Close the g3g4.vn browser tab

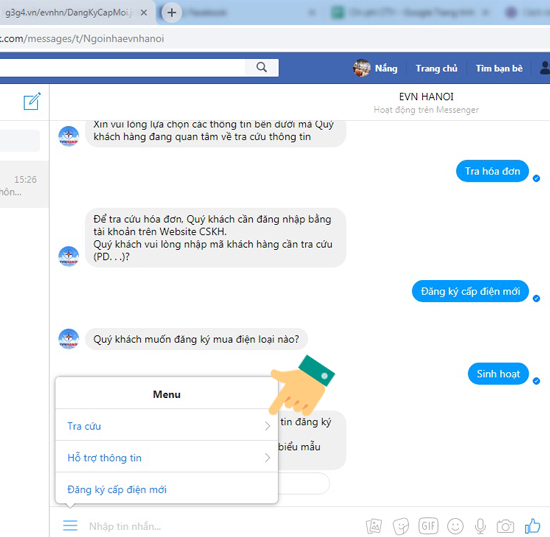143,13
